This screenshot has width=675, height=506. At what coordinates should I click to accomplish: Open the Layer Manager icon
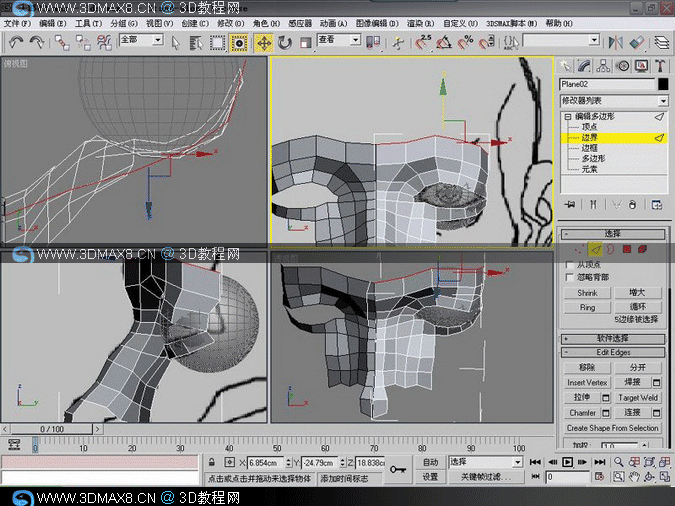[x=662, y=42]
